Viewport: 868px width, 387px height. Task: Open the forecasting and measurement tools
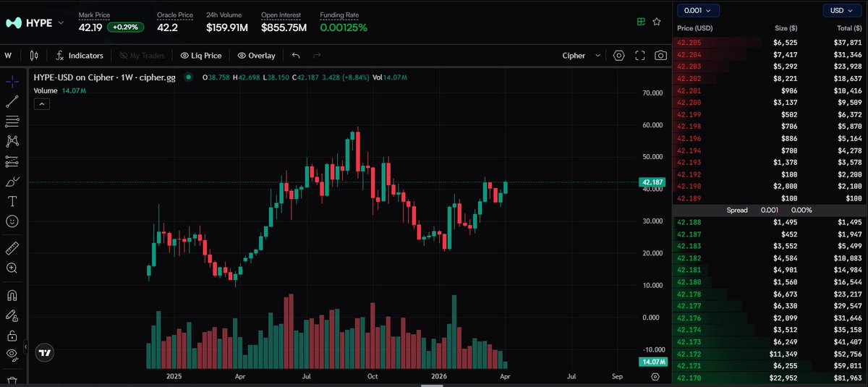pos(12,161)
